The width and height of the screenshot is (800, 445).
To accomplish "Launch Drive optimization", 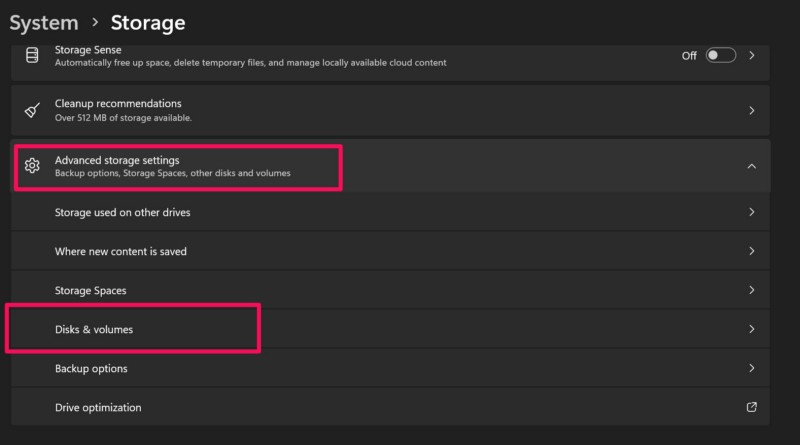I will click(98, 407).
